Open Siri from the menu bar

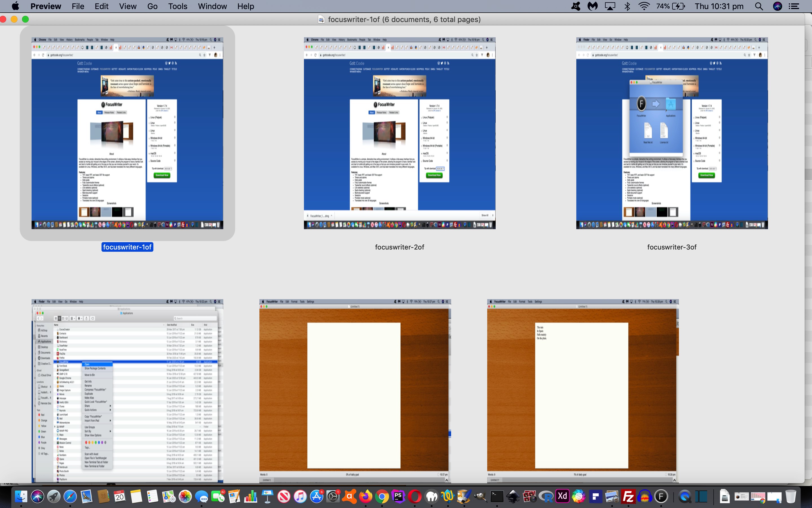click(777, 6)
